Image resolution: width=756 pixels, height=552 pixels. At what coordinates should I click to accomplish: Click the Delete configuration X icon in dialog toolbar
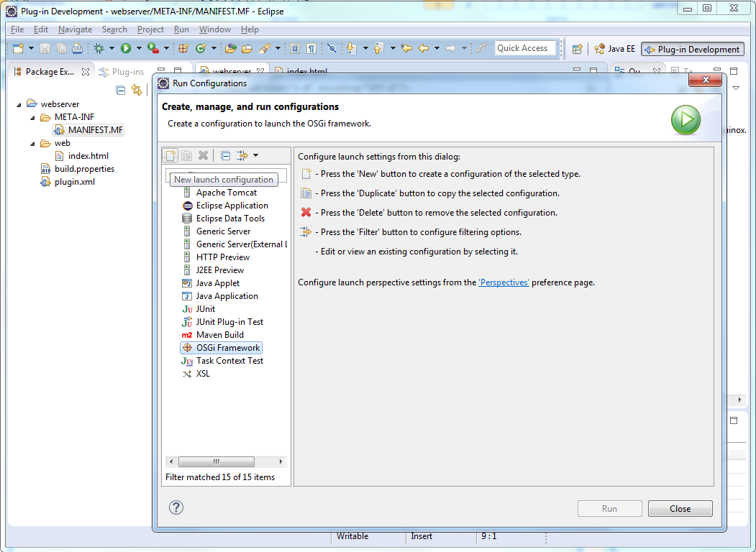pyautogui.click(x=203, y=155)
